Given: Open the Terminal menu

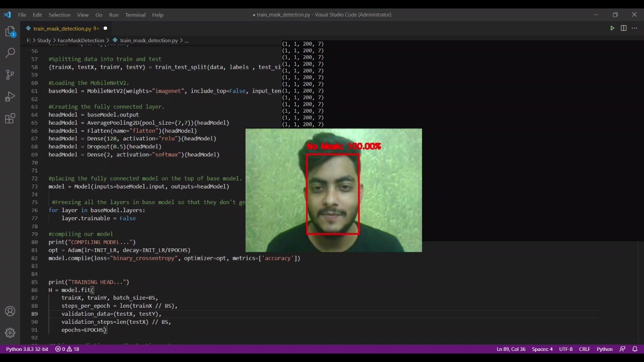Looking at the screenshot, I should pos(135,15).
